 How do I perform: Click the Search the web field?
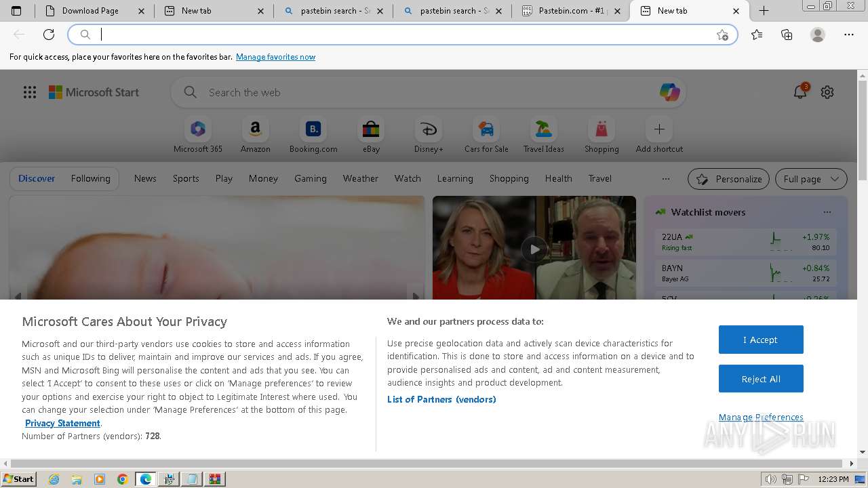tap(427, 92)
